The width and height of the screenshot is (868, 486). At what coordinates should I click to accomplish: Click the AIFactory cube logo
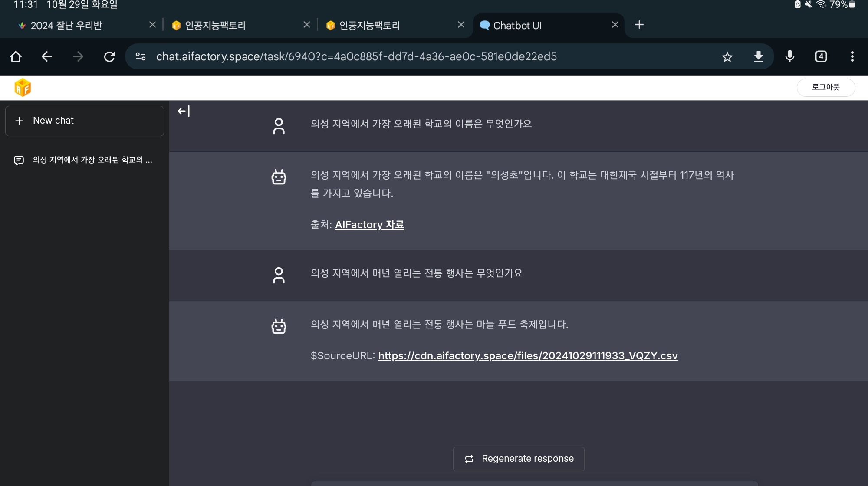(23, 88)
